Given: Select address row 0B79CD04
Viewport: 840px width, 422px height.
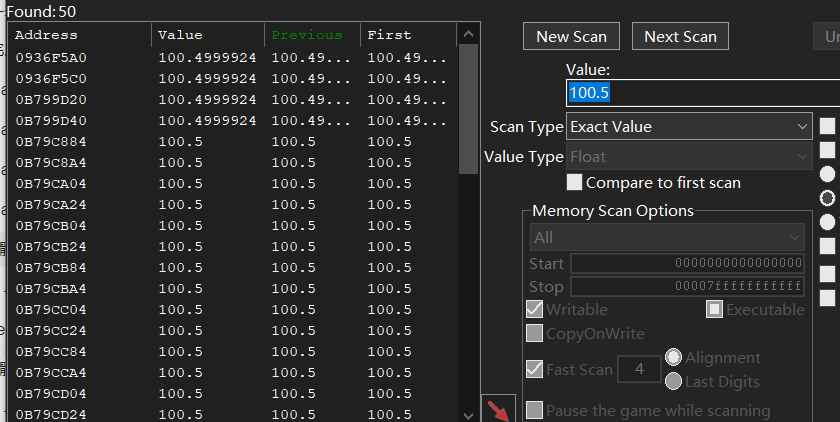Looking at the screenshot, I should pos(233,394).
